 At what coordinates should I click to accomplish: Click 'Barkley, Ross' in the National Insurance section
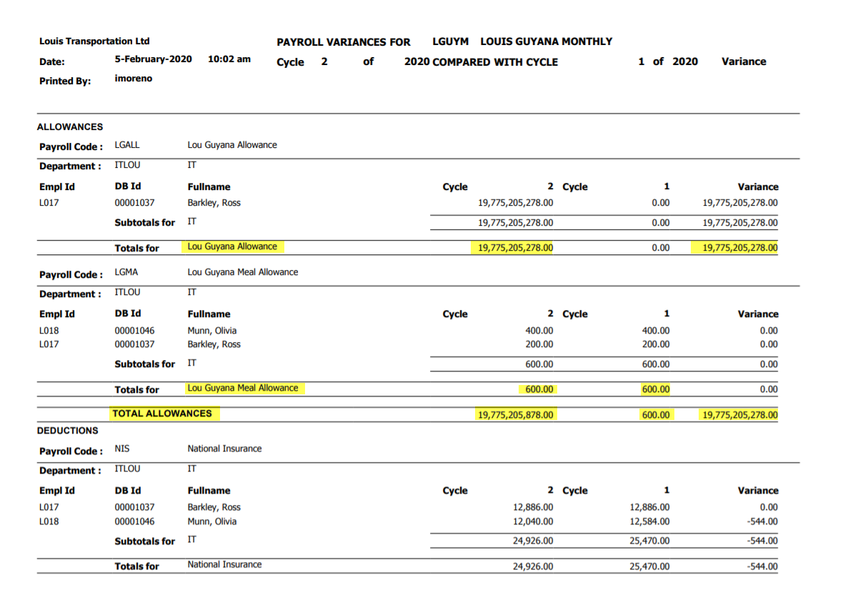click(214, 507)
